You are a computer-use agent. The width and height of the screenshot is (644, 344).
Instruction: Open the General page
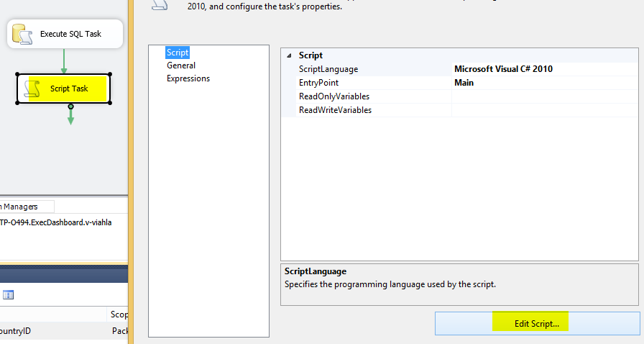pyautogui.click(x=181, y=65)
